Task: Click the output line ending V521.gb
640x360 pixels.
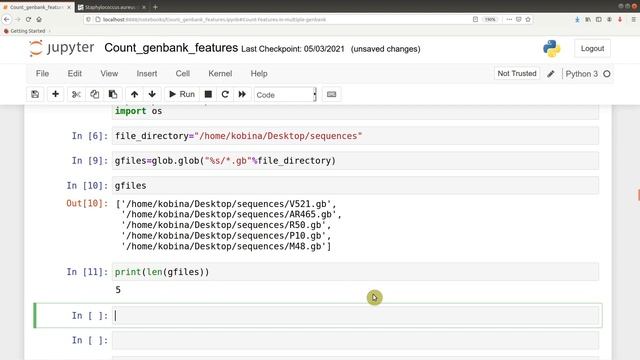Action: pos(226,204)
